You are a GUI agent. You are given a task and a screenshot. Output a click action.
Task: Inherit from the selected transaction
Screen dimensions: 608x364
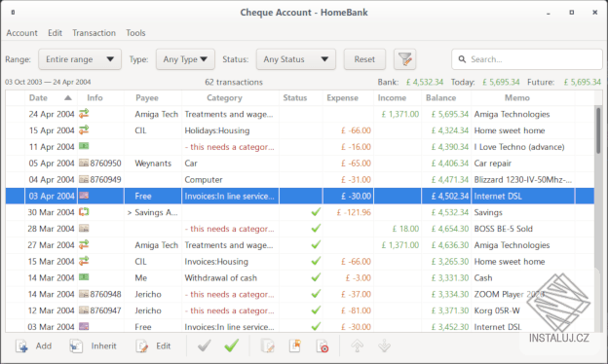[93, 346]
